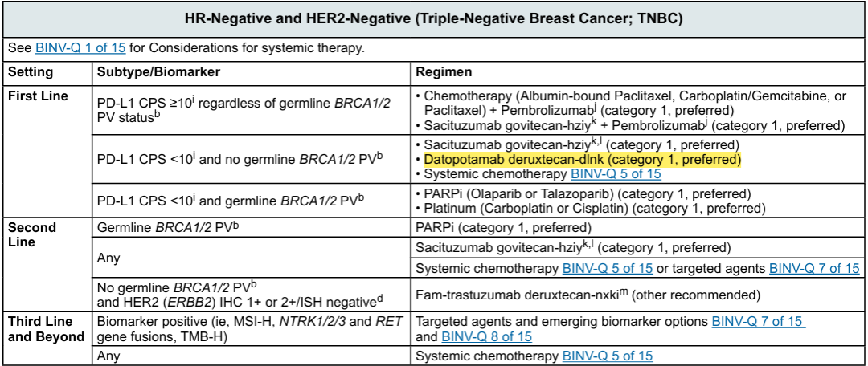This screenshot has width=868, height=366.
Task: Open the BINV-Q 1 of 15 considerations link
Action: pyautogui.click(x=80, y=48)
